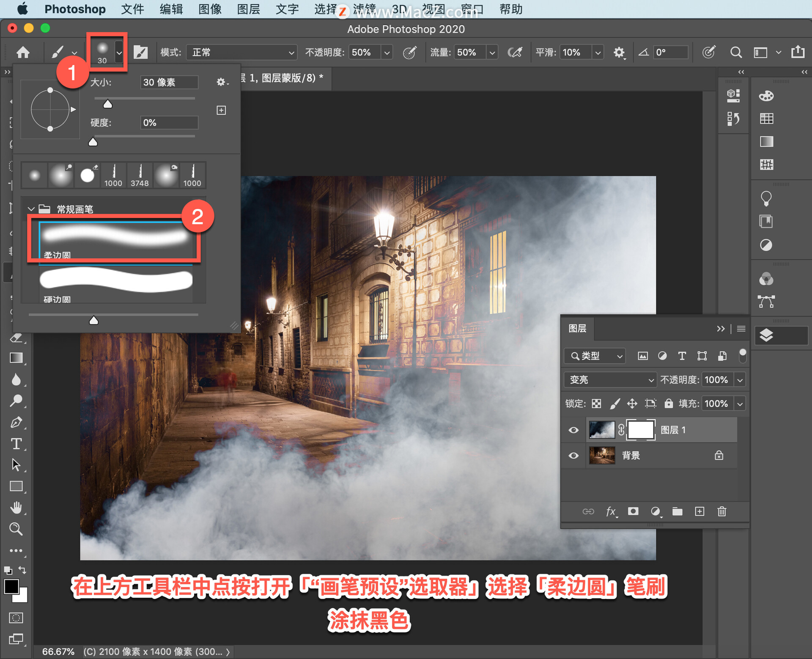812x659 pixels.
Task: Open the 模式 blend mode dropdown
Action: 242,52
